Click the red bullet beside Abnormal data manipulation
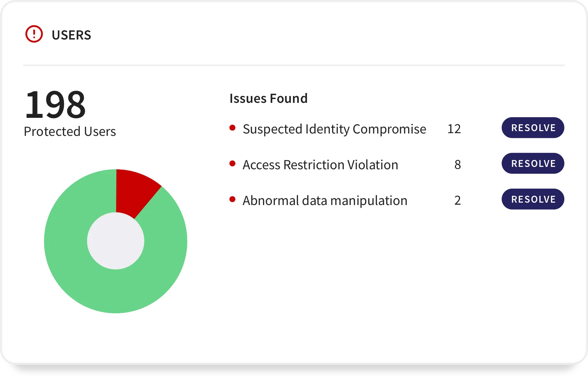Image resolution: width=588 pixels, height=377 pixels. [x=232, y=200]
